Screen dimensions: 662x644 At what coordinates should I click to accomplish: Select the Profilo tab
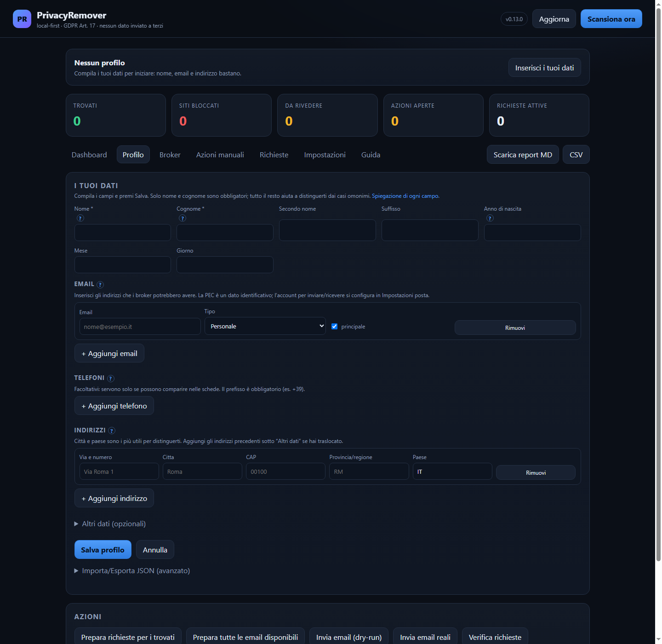pos(133,155)
